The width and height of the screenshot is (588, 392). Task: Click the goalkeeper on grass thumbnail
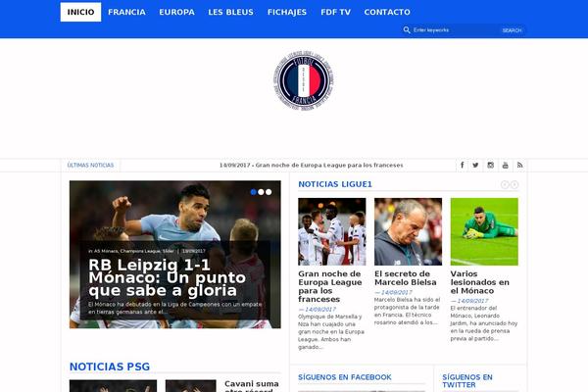[484, 232]
